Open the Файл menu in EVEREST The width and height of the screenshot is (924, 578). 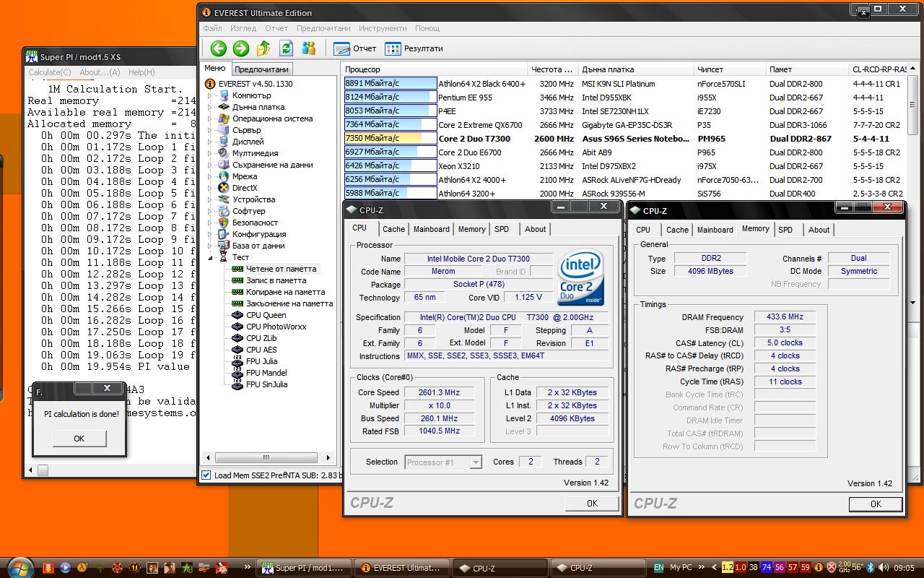click(x=213, y=28)
